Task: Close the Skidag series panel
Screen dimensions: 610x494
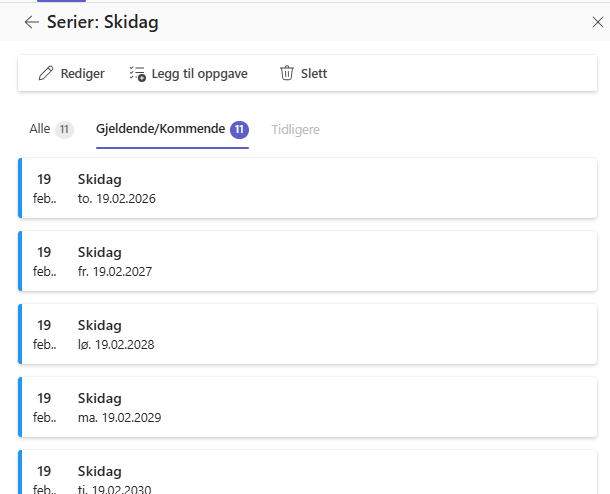Action: tap(598, 22)
